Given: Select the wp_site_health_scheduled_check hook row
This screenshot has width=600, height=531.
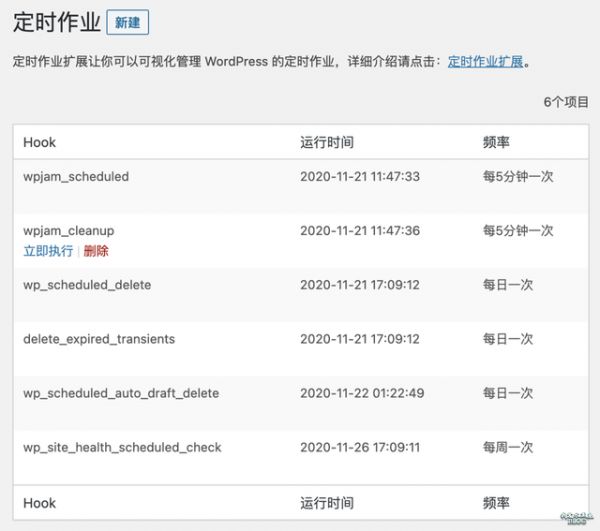Looking at the screenshot, I should click(x=122, y=447).
